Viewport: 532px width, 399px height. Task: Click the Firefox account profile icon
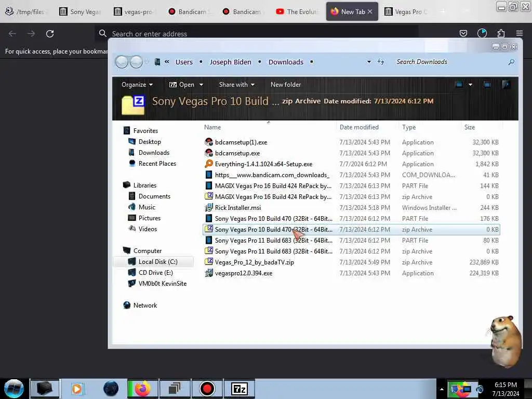tap(482, 33)
